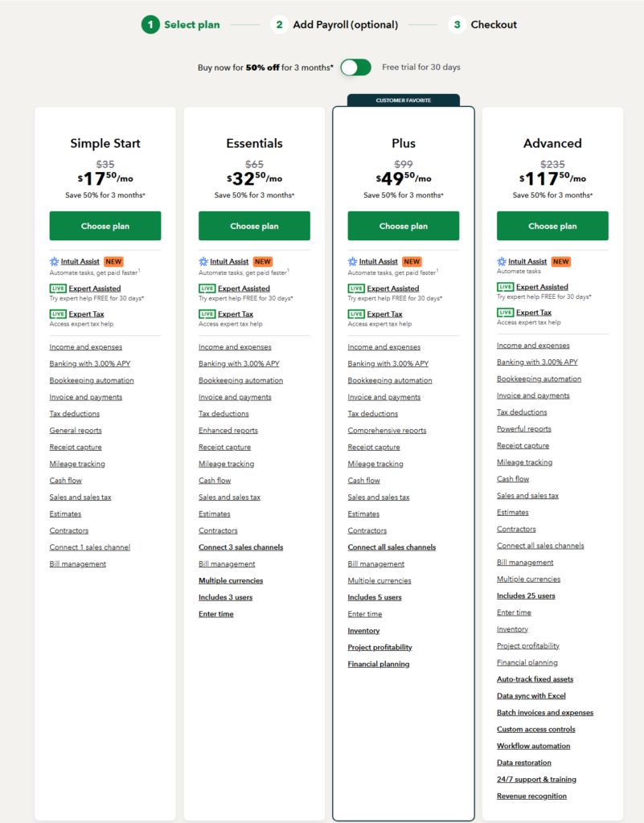
Task: Select step 1 Select plan
Action: click(183, 25)
